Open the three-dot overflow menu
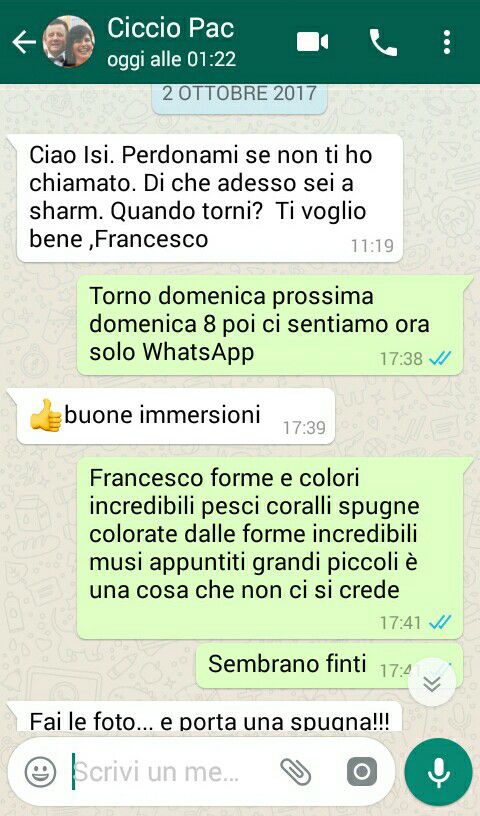This screenshot has height=816, width=480. click(x=447, y=42)
